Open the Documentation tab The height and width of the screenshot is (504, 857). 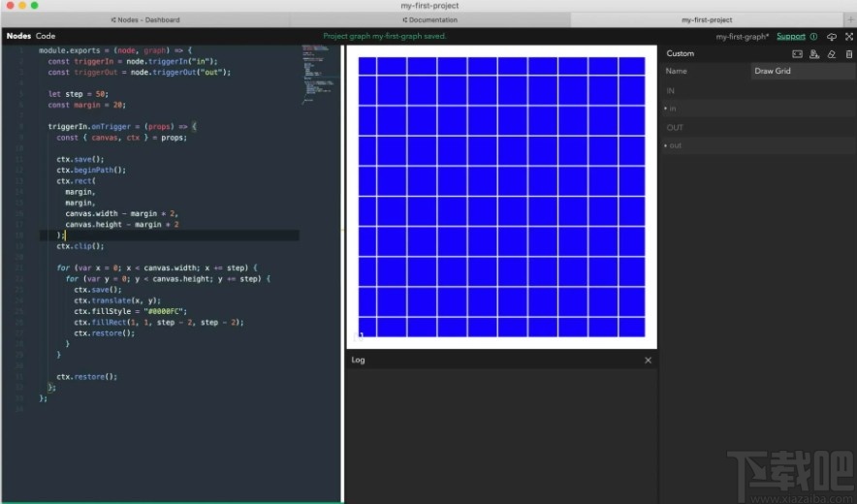point(430,19)
